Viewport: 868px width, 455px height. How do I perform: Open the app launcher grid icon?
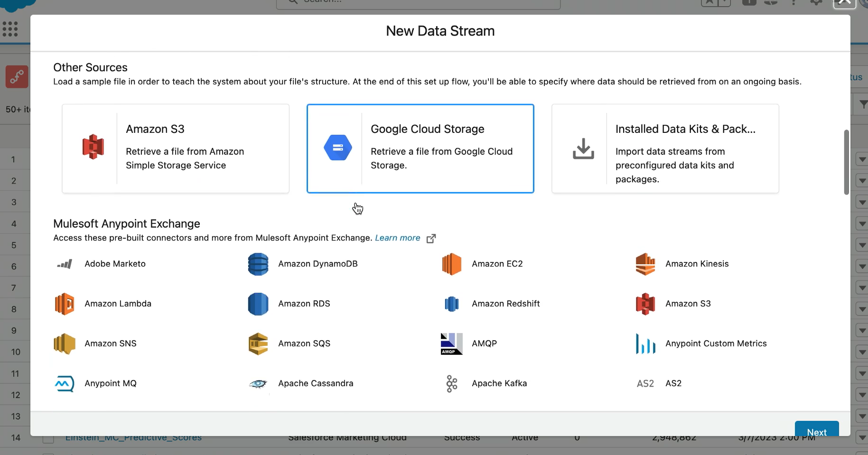click(x=10, y=29)
